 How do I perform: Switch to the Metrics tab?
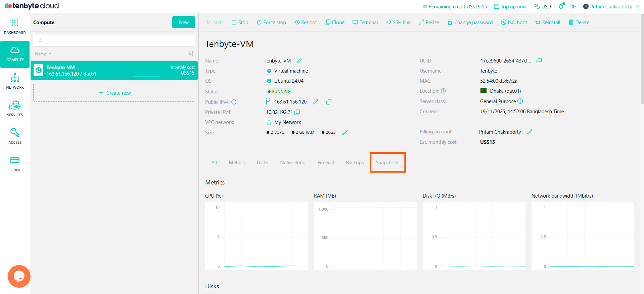237,163
